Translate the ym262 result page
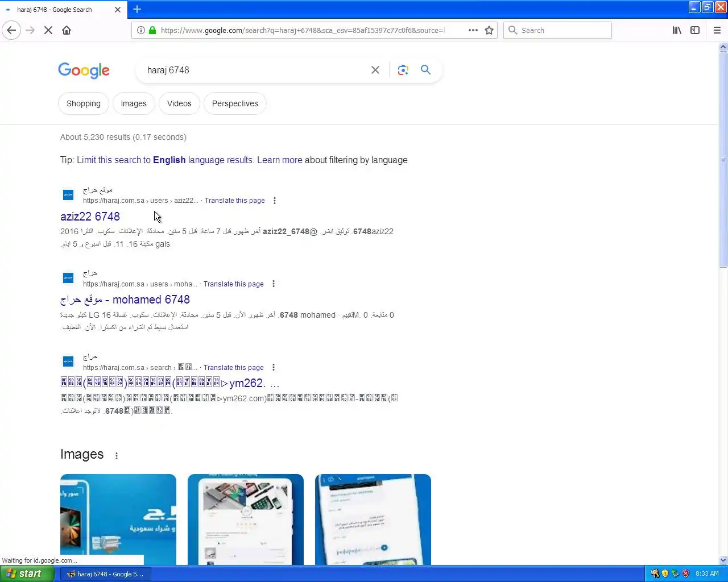This screenshot has height=582, width=728. [233, 368]
